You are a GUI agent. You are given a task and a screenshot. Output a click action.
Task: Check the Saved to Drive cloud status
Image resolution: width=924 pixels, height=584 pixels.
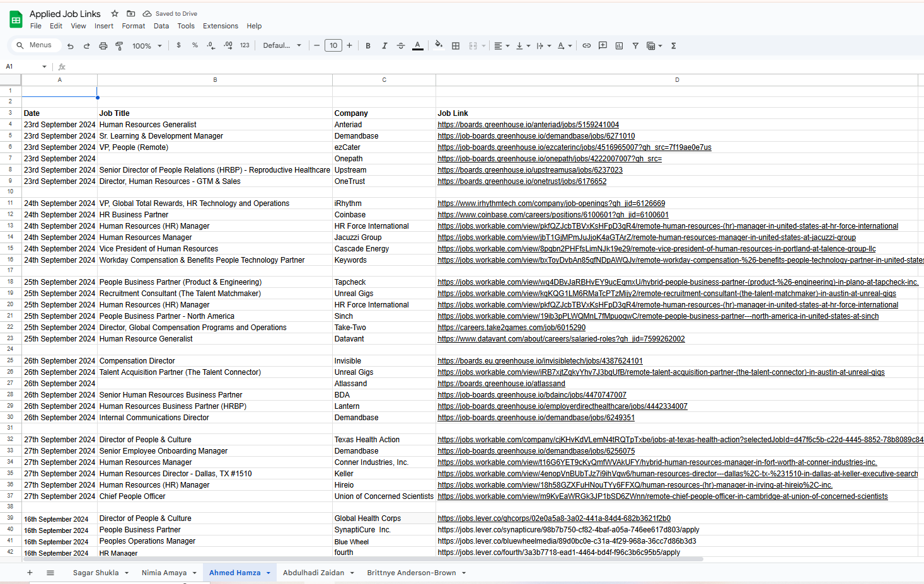click(x=170, y=13)
